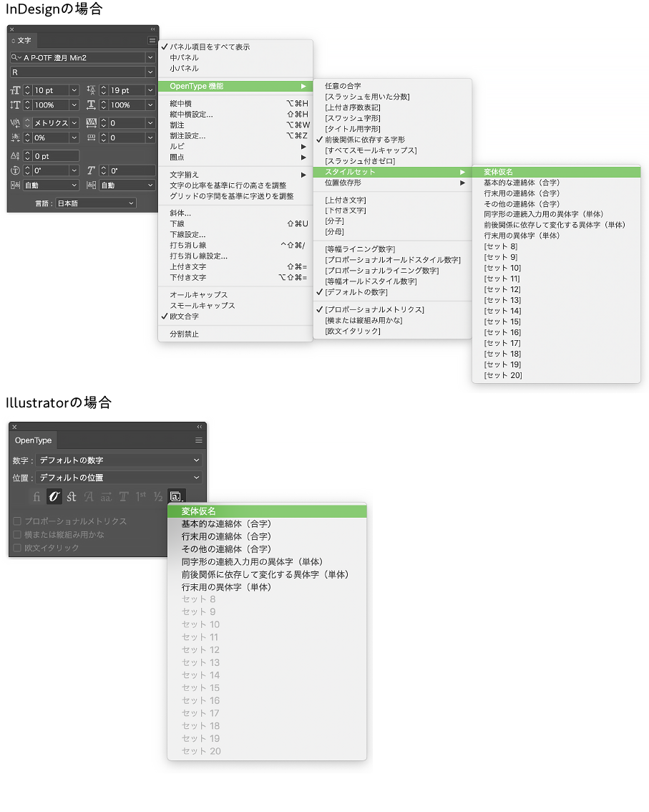Screen dimensions: 649x812
Task: Toggle discretionary ligatures st icon
Action: [72, 497]
